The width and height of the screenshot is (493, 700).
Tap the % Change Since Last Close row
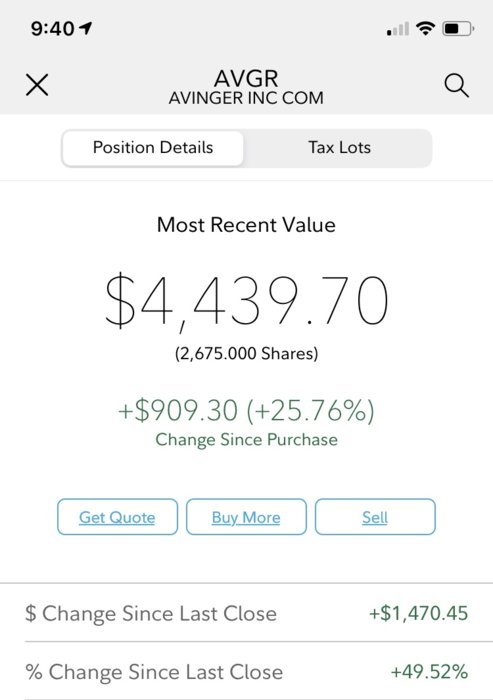click(x=246, y=671)
